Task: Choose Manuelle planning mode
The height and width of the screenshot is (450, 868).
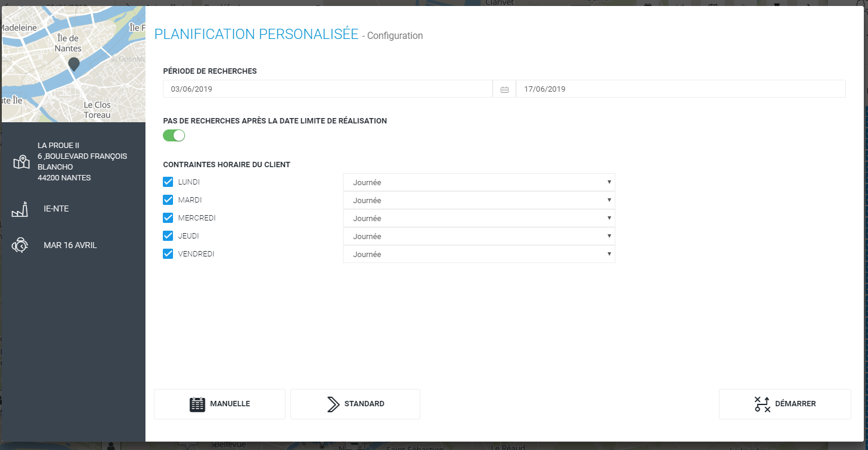Action: pos(220,404)
